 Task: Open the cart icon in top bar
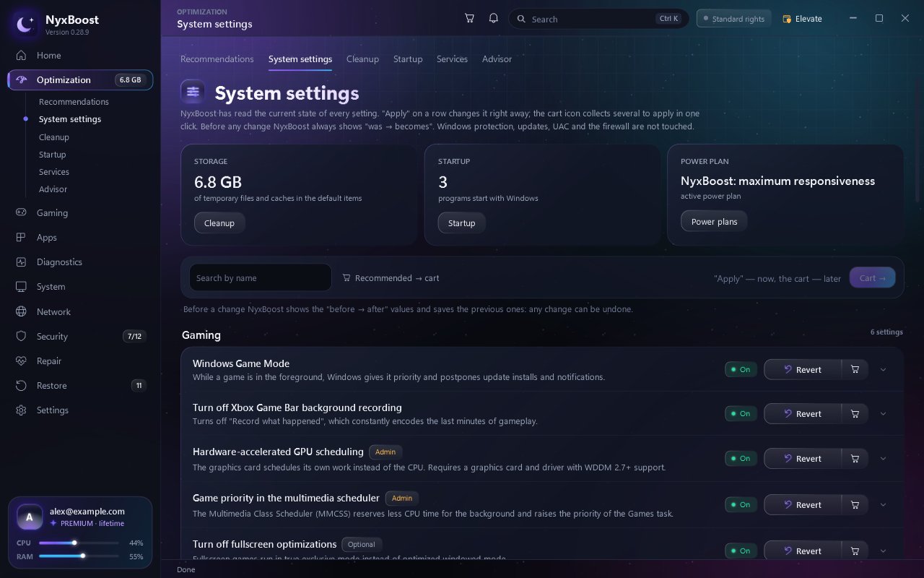(x=469, y=19)
